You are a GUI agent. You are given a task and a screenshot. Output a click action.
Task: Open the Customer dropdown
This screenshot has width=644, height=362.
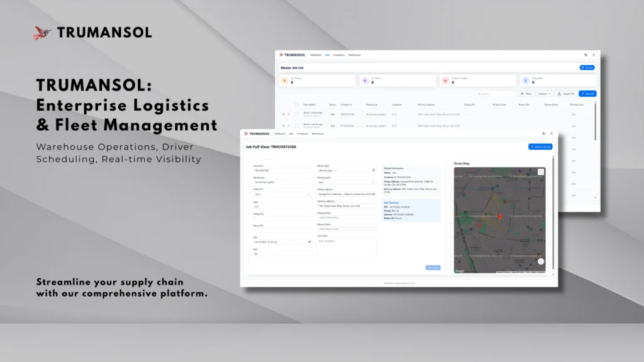[x=282, y=194]
